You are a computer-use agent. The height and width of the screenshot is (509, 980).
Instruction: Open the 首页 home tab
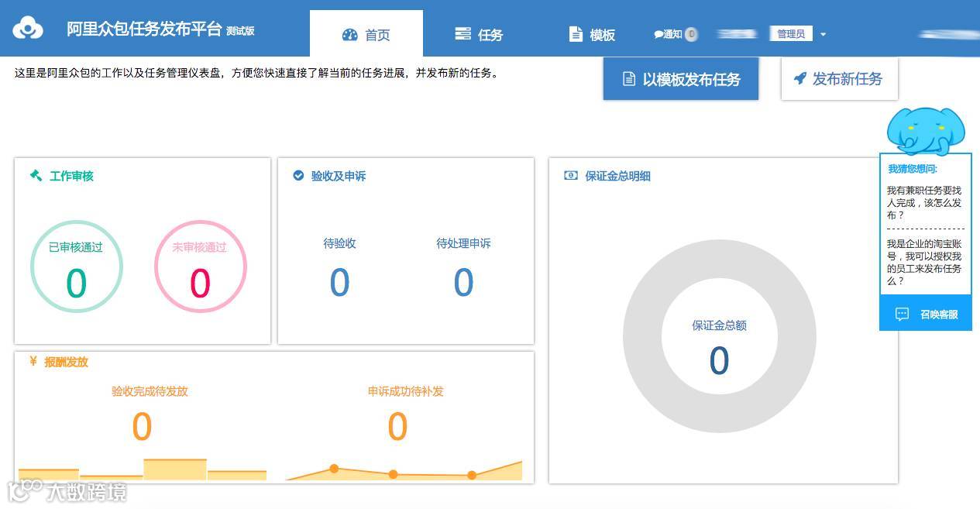366,34
